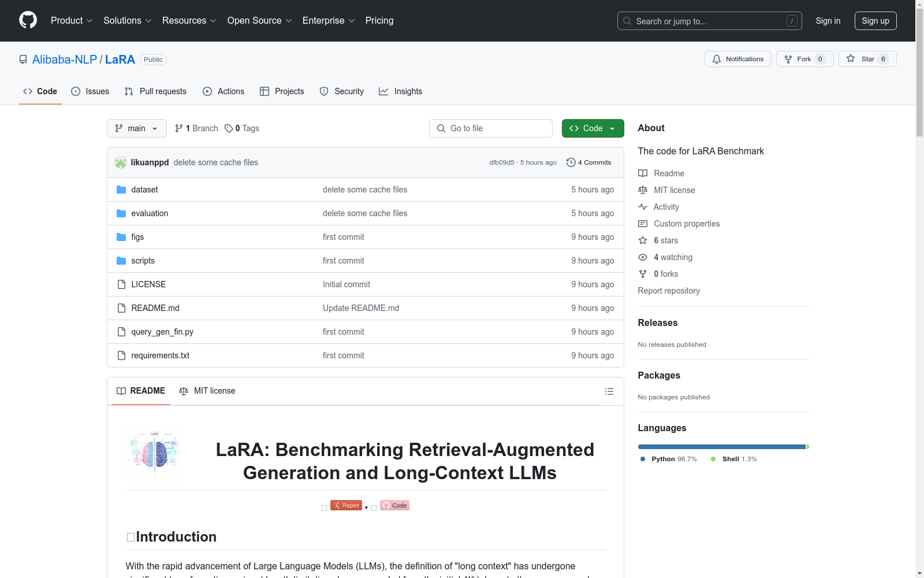Open the 'Update README.md' commit message
924x578 pixels.
pyautogui.click(x=361, y=308)
